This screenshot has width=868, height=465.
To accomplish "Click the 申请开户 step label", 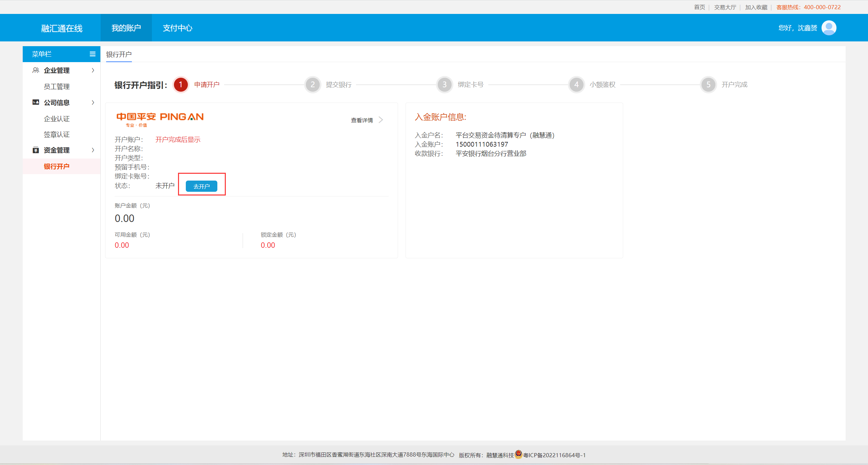I will 207,85.
